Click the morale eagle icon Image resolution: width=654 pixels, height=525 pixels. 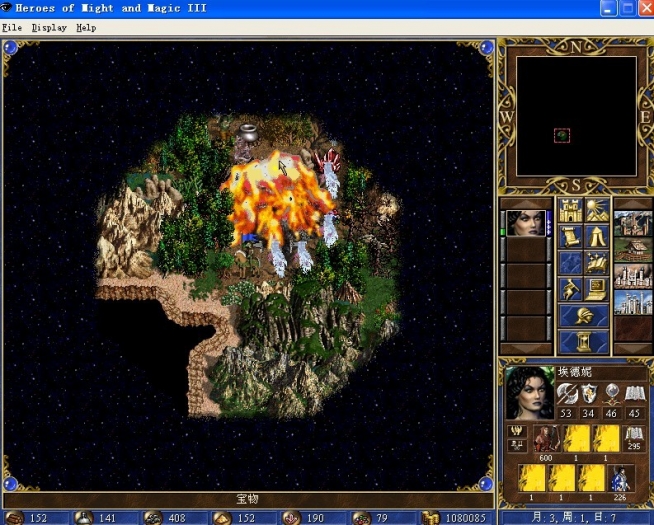tap(517, 431)
